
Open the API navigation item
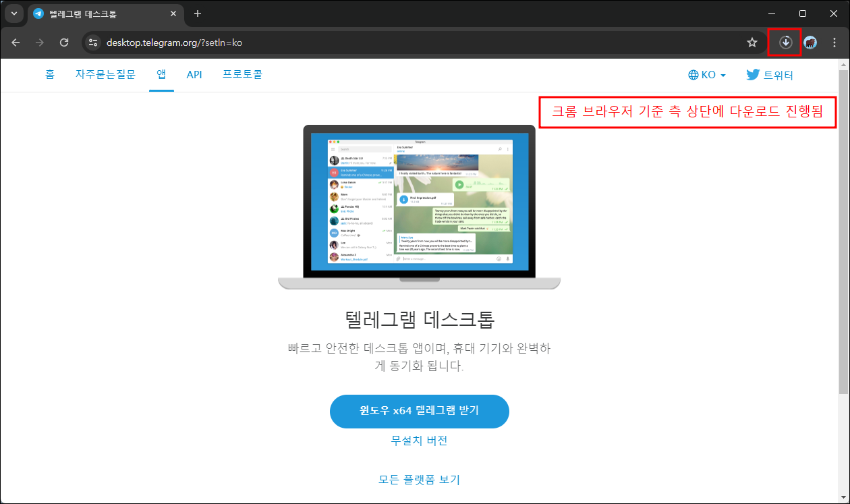[194, 75]
